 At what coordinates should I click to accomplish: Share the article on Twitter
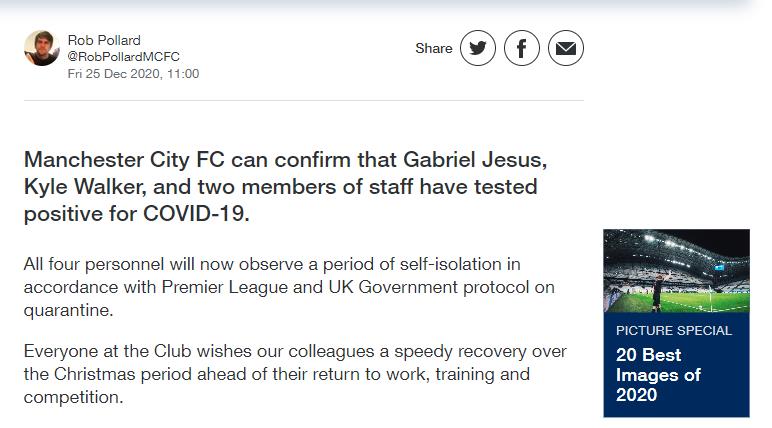478,48
